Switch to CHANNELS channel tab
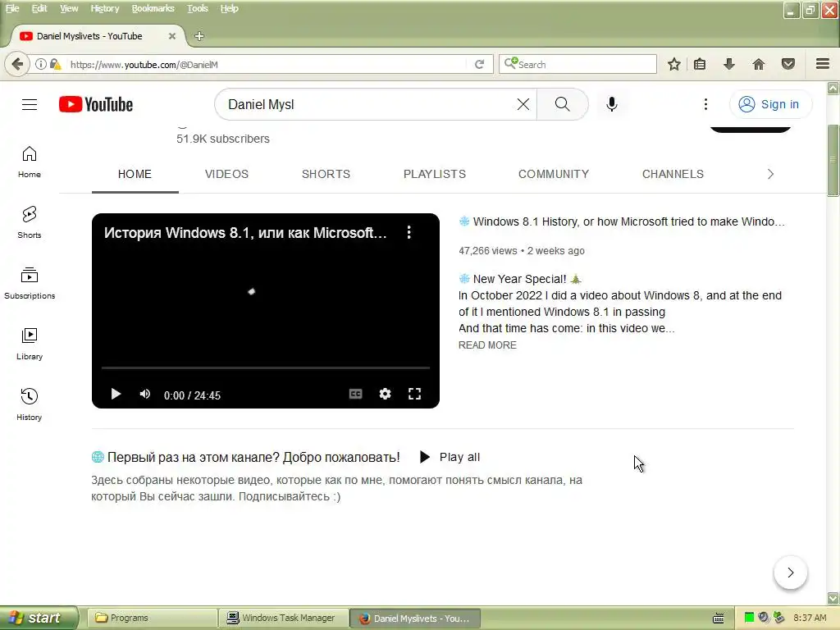The width and height of the screenshot is (840, 630). click(673, 174)
